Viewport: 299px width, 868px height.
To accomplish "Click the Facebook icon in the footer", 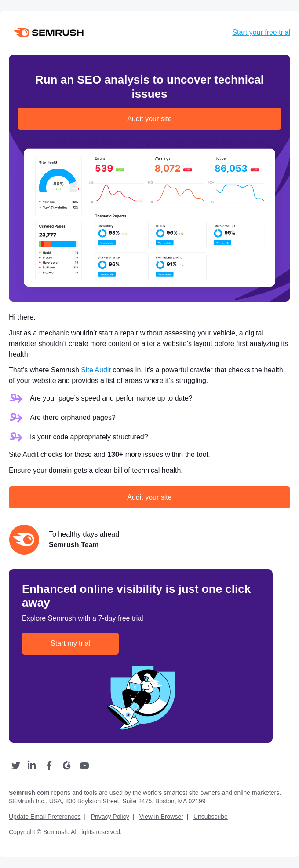I will 49,765.
